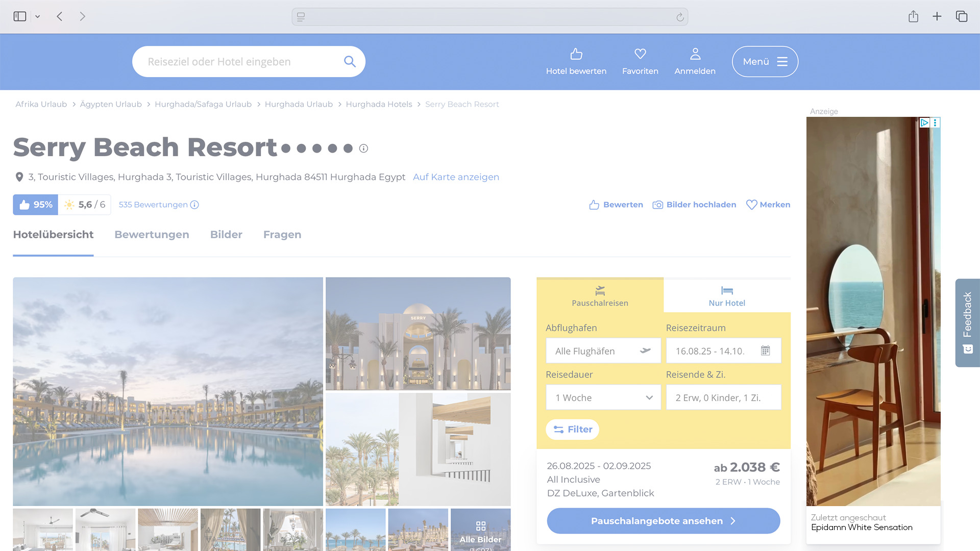The width and height of the screenshot is (980, 551).
Task: Click the location pin icon by address
Action: pyautogui.click(x=19, y=177)
